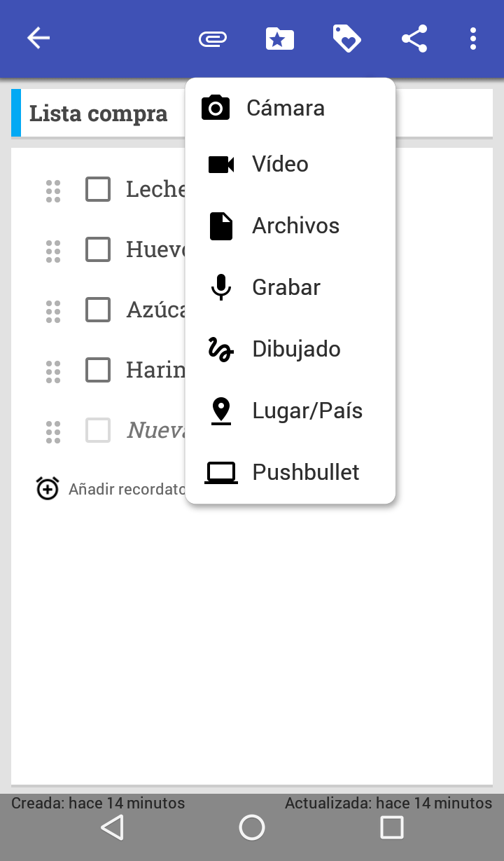Open the three-dot overflow menu

pos(473,39)
